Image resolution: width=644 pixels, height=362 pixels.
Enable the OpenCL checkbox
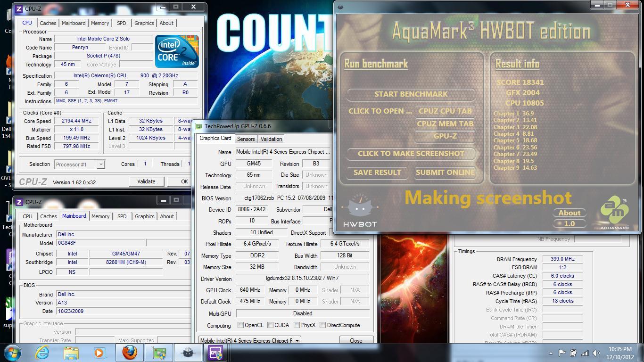click(240, 325)
